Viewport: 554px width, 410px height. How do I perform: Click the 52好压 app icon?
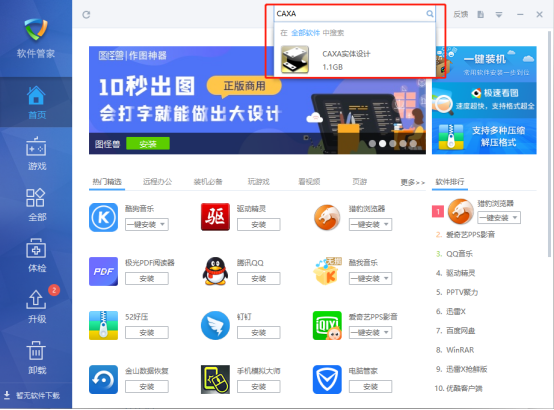pos(104,325)
